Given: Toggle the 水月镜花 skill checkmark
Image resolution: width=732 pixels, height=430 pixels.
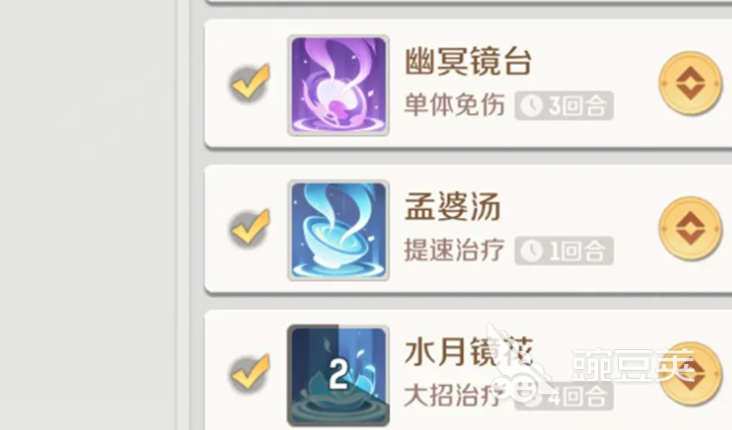Looking at the screenshot, I should tap(250, 373).
